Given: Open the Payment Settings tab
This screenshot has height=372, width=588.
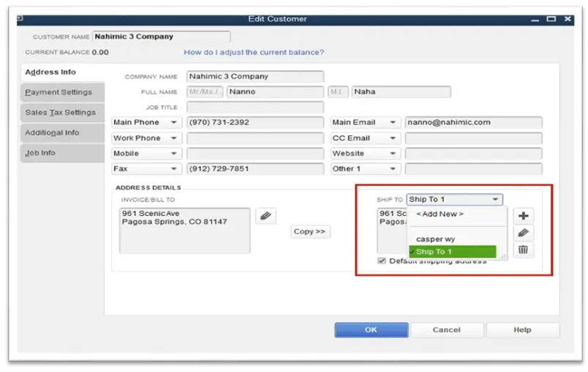Looking at the screenshot, I should coord(62,92).
